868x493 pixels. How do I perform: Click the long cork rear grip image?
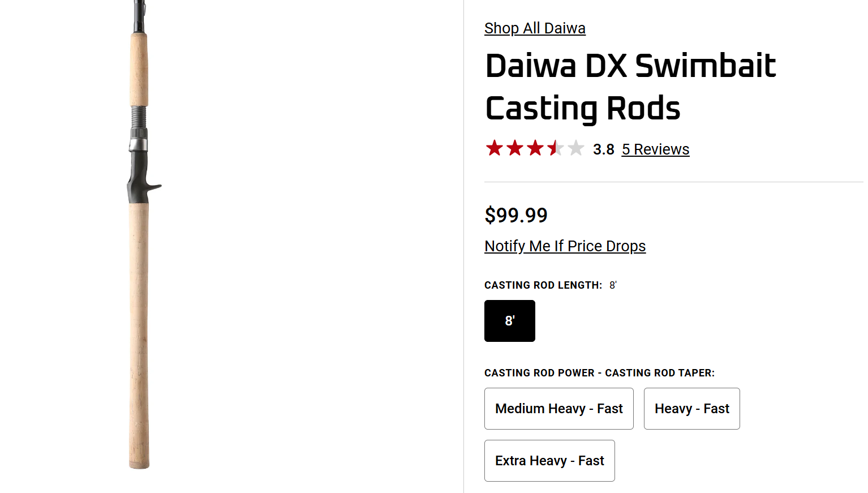click(139, 336)
